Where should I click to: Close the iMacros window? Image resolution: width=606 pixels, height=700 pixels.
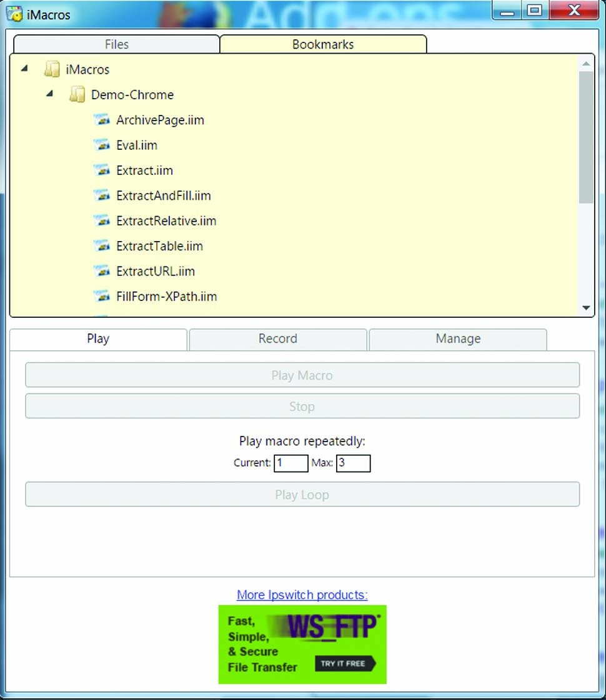(574, 10)
